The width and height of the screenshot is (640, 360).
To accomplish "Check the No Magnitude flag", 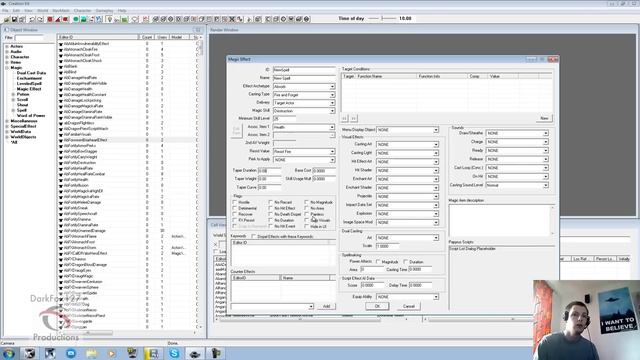I will [x=307, y=202].
